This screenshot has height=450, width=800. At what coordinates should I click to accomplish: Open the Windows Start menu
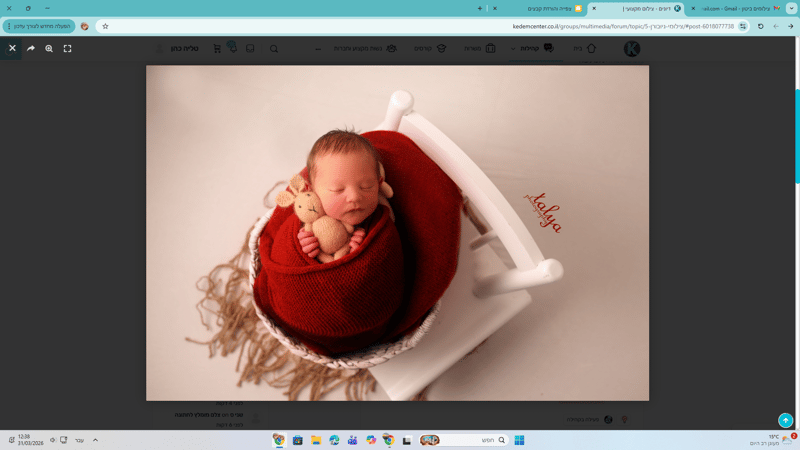[x=519, y=440]
